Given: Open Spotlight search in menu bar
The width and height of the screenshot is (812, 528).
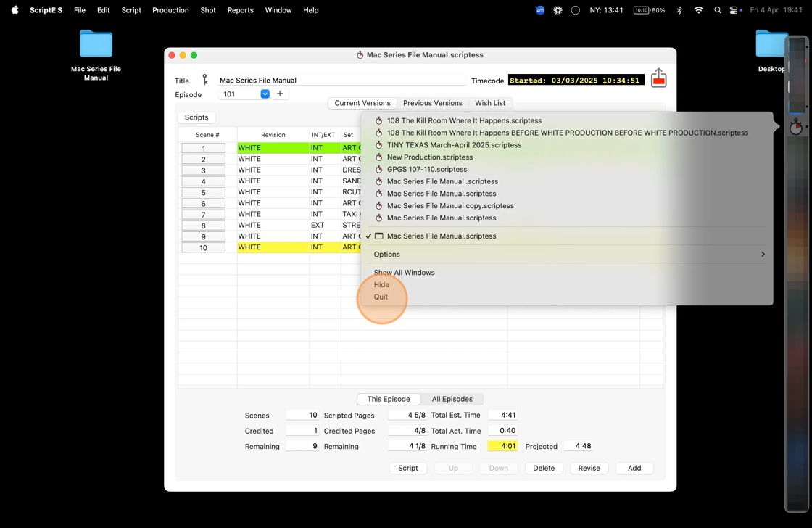Looking at the screenshot, I should [x=717, y=10].
